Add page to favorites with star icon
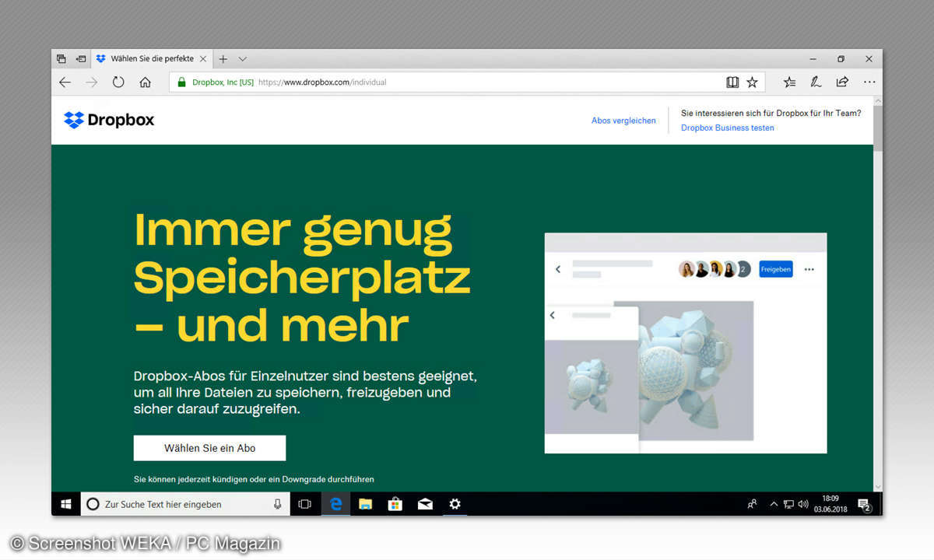The width and height of the screenshot is (934, 560). 752,82
